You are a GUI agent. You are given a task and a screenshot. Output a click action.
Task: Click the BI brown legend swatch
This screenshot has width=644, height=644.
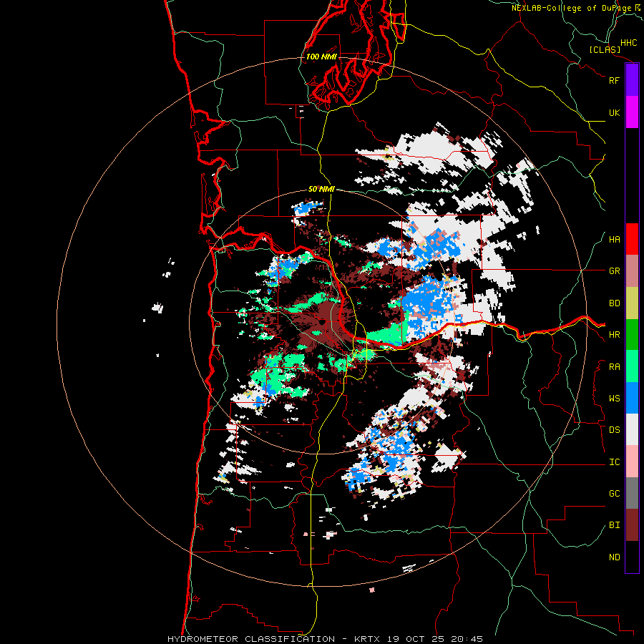632,525
